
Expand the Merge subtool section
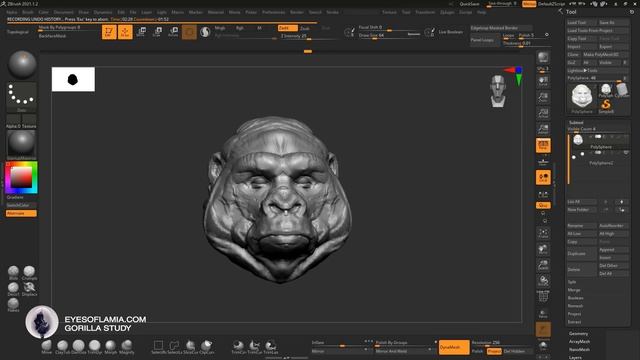[x=574, y=290]
